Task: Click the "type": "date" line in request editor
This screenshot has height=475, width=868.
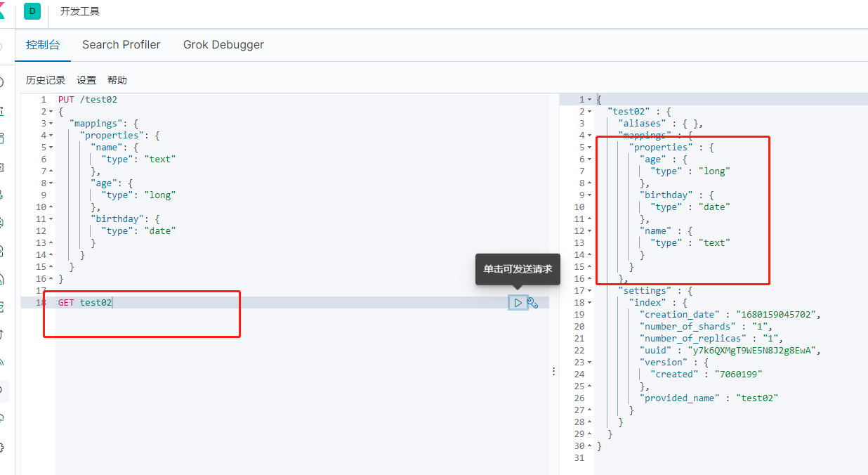Action: click(138, 231)
